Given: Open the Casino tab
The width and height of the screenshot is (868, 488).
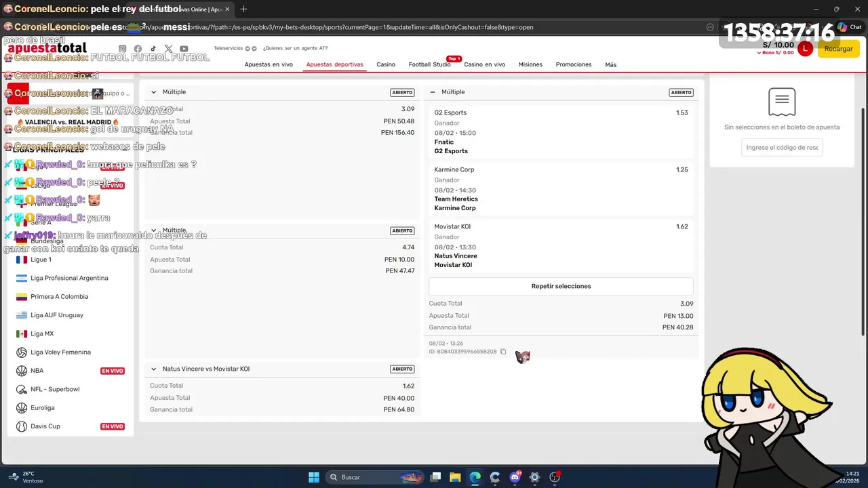Looking at the screenshot, I should (x=386, y=64).
